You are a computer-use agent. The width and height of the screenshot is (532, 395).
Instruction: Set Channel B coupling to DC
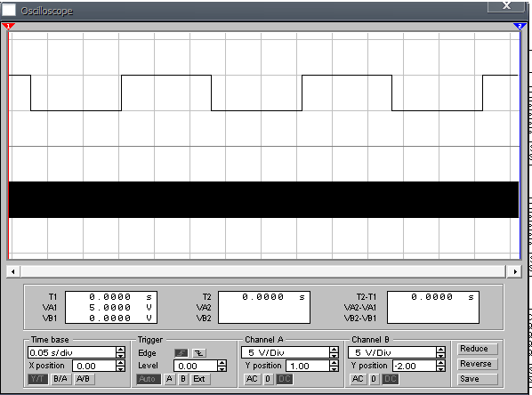[x=391, y=379]
